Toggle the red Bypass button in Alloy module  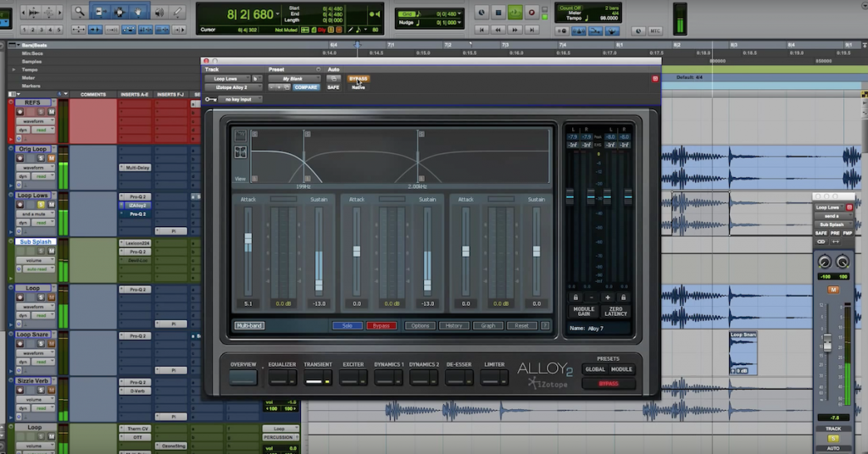pos(381,326)
